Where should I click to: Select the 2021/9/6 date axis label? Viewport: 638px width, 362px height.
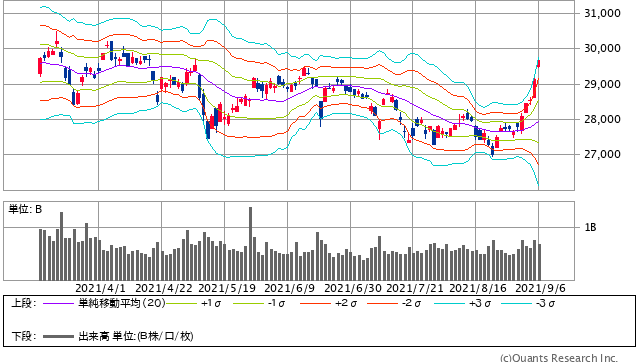click(540, 288)
